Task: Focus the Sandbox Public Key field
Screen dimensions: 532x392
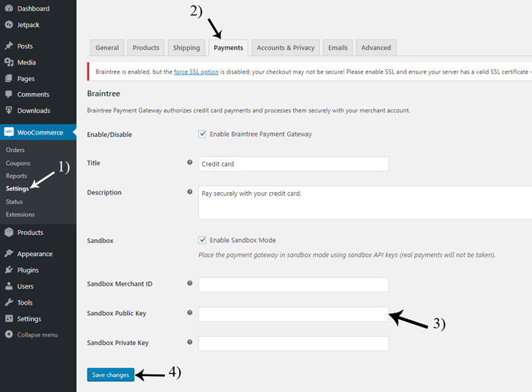Action: [x=293, y=314]
